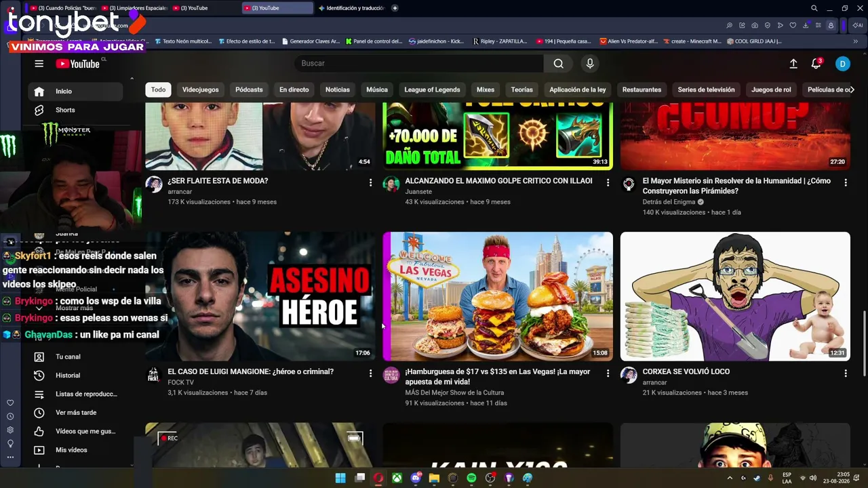Open the arrancar channel avatar under ¿SER FLAITE
Screen dimensions: 868x488
tap(154, 184)
